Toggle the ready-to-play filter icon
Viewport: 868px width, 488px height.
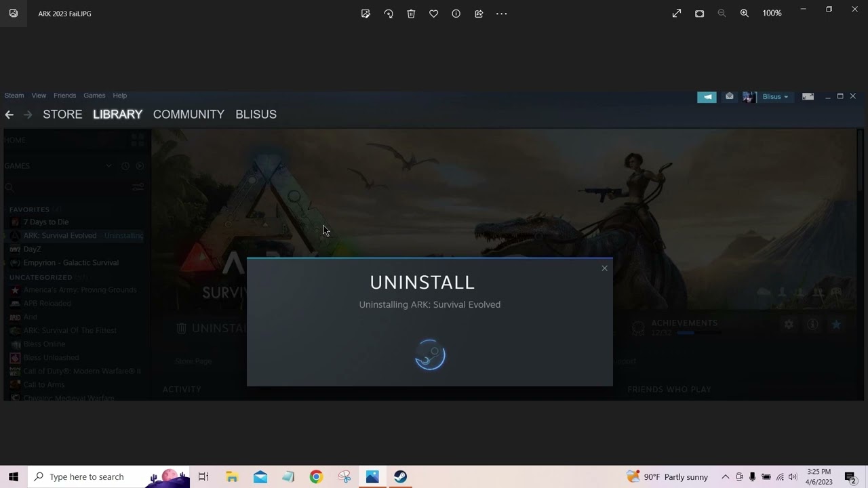(x=140, y=166)
